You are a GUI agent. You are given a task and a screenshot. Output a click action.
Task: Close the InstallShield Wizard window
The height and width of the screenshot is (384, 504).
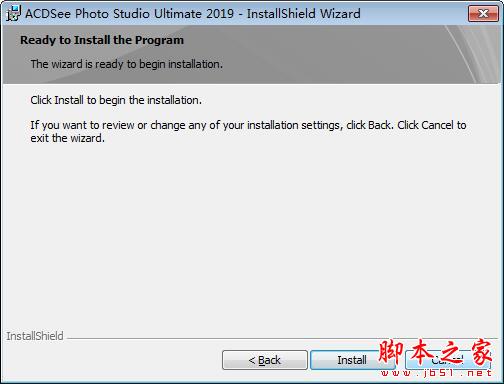point(483,13)
